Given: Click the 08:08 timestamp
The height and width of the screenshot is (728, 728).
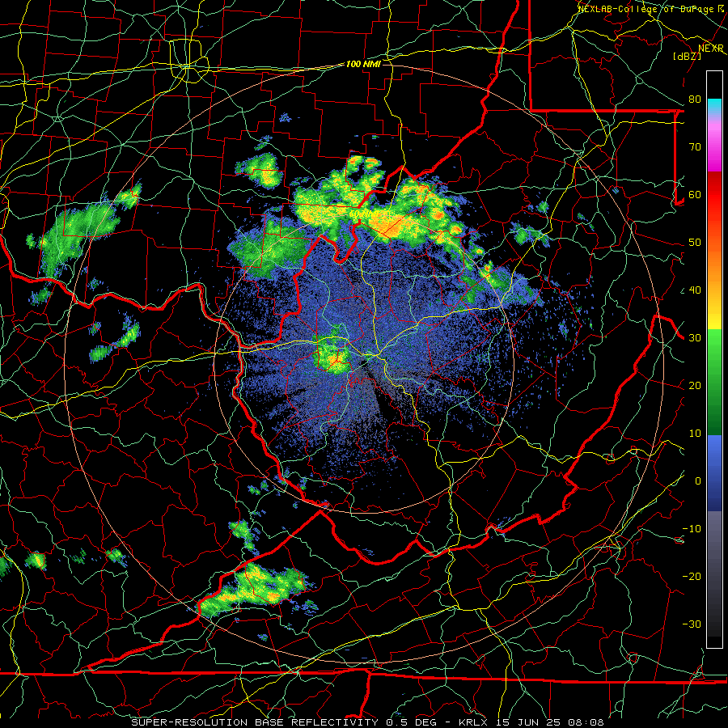Looking at the screenshot, I should tap(585, 722).
